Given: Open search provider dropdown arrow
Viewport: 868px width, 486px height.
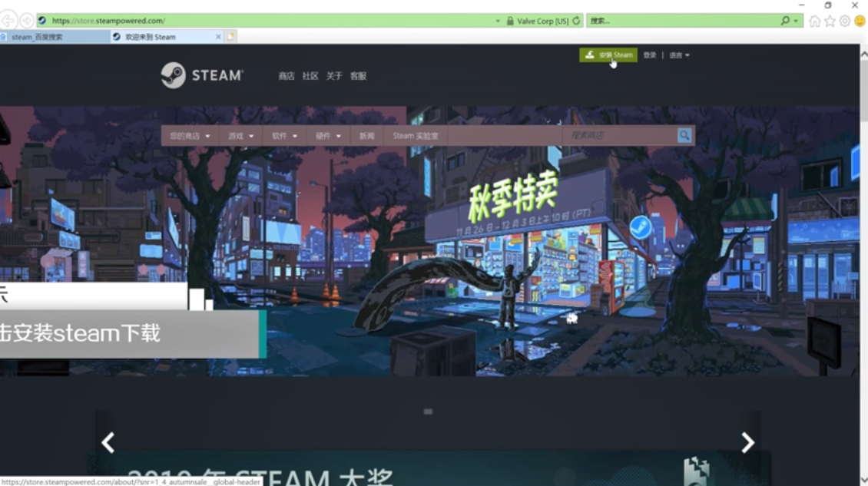Looking at the screenshot, I should pos(796,21).
